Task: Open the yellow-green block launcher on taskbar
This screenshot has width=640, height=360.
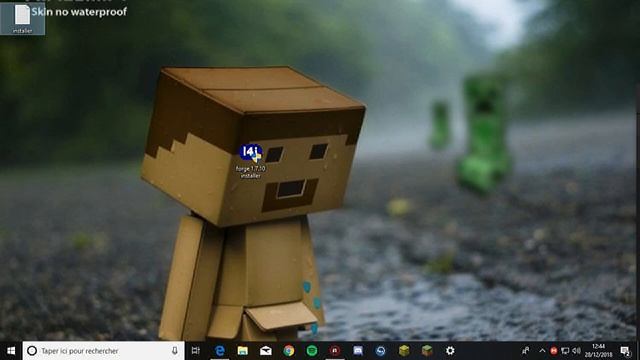Action: tap(404, 351)
